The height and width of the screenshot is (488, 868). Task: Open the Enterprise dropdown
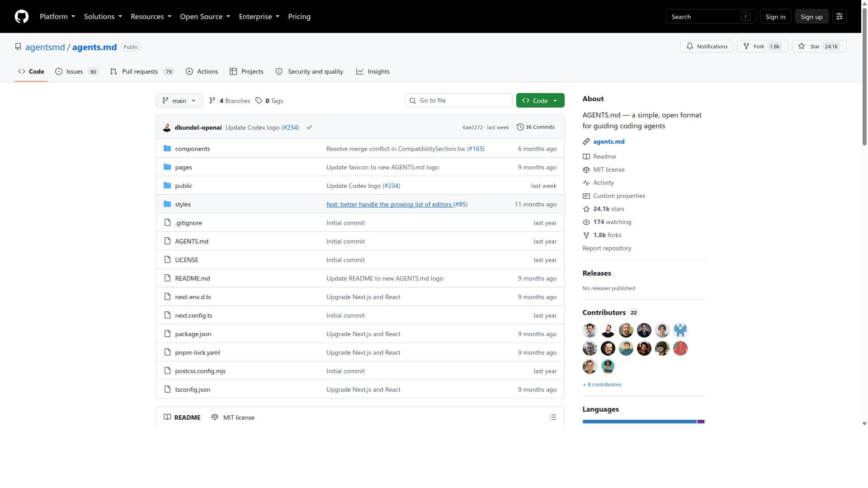pos(259,17)
